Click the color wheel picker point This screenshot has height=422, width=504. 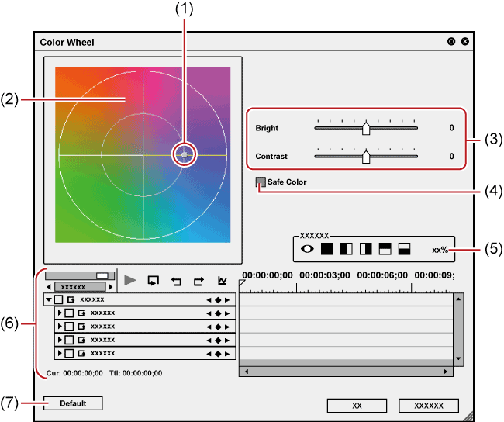tap(184, 154)
